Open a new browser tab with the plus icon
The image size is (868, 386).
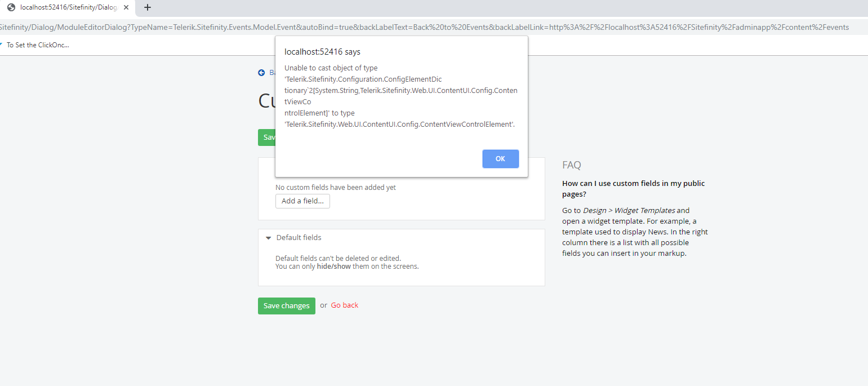[x=148, y=7]
